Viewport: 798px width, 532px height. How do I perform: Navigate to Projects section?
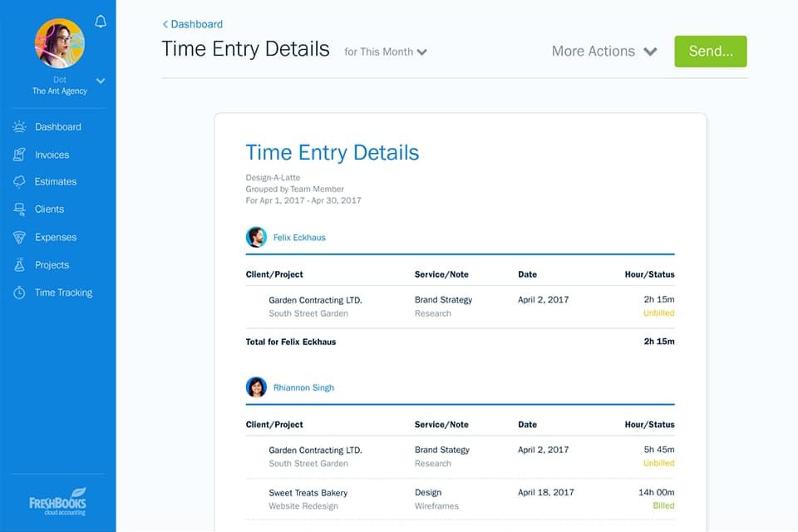[52, 264]
